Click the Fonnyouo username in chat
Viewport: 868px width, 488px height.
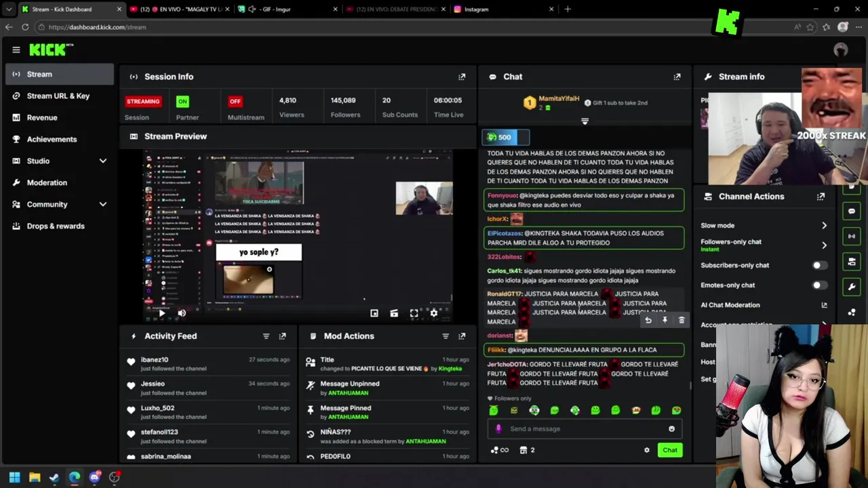pos(502,195)
